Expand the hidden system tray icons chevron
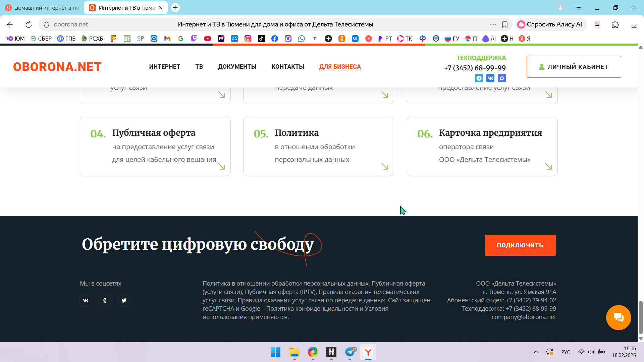This screenshot has height=362, width=644. pyautogui.click(x=536, y=352)
